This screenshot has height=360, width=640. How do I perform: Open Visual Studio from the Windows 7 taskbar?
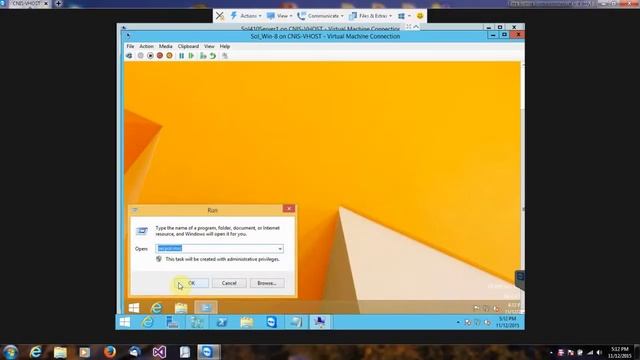pyautogui.click(x=159, y=352)
